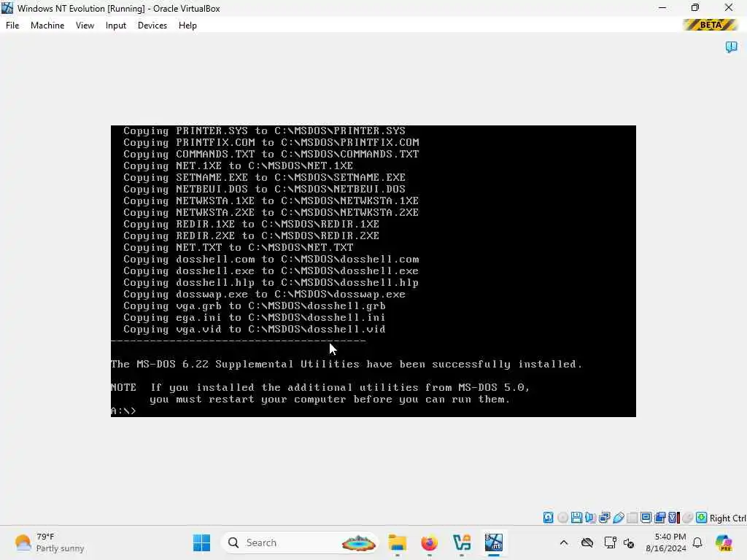
Task: Click the shared folders indicator
Action: tap(632, 518)
